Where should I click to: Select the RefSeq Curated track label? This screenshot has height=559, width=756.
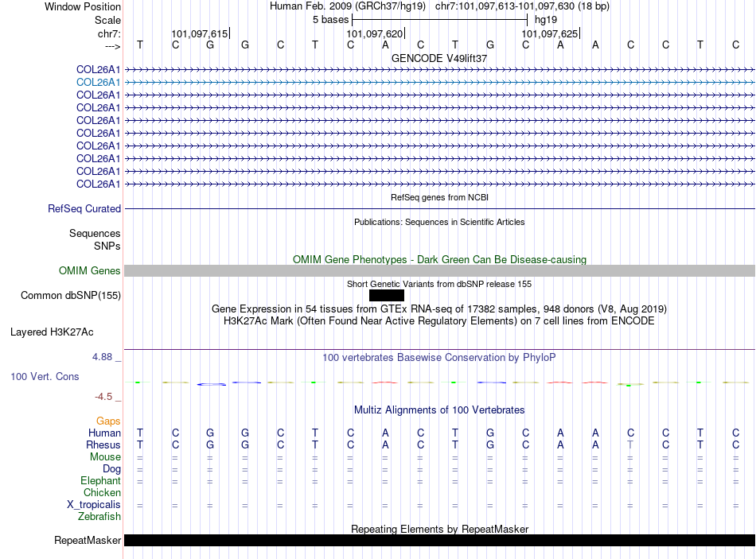click(x=84, y=208)
